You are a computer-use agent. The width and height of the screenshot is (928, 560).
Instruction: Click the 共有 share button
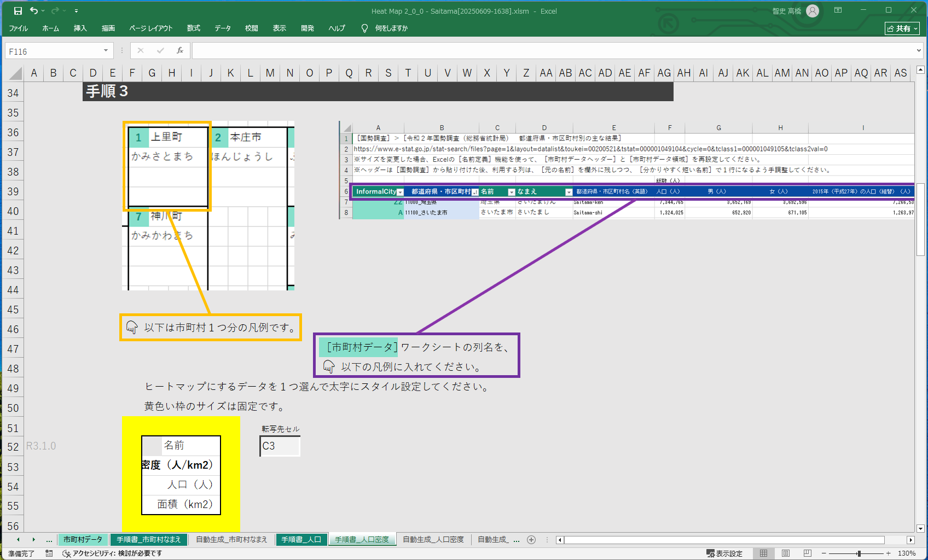pos(902,28)
